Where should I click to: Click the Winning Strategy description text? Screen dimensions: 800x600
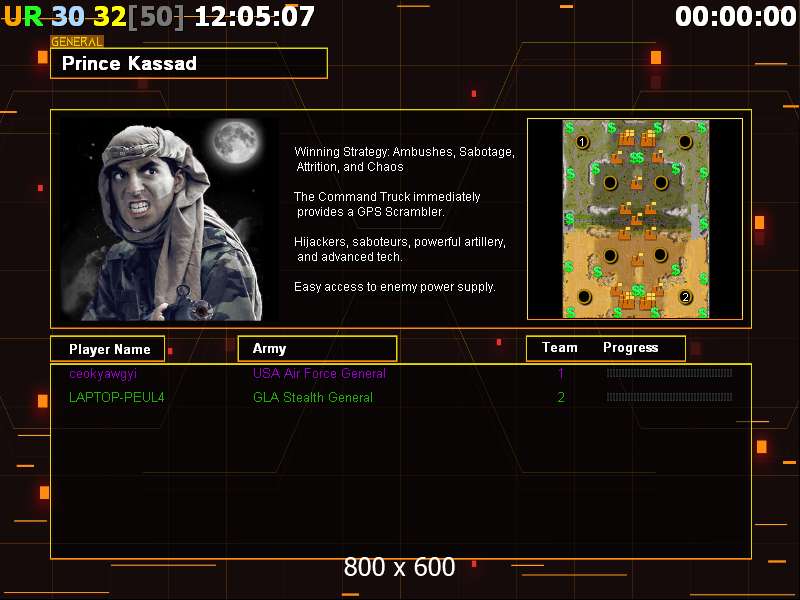coord(405,159)
